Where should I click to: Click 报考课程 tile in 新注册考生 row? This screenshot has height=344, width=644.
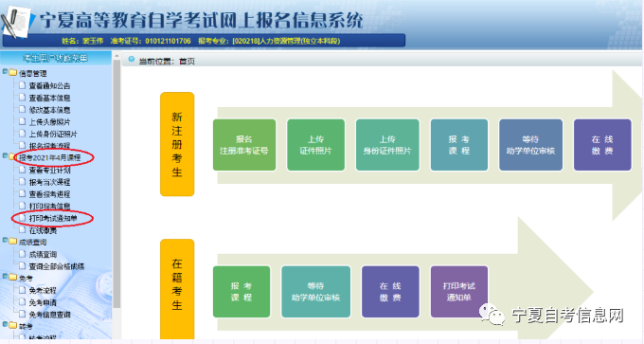pyautogui.click(x=458, y=145)
